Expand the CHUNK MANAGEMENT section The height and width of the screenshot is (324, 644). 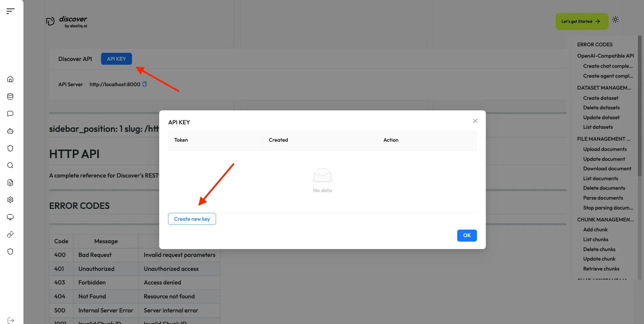click(605, 219)
